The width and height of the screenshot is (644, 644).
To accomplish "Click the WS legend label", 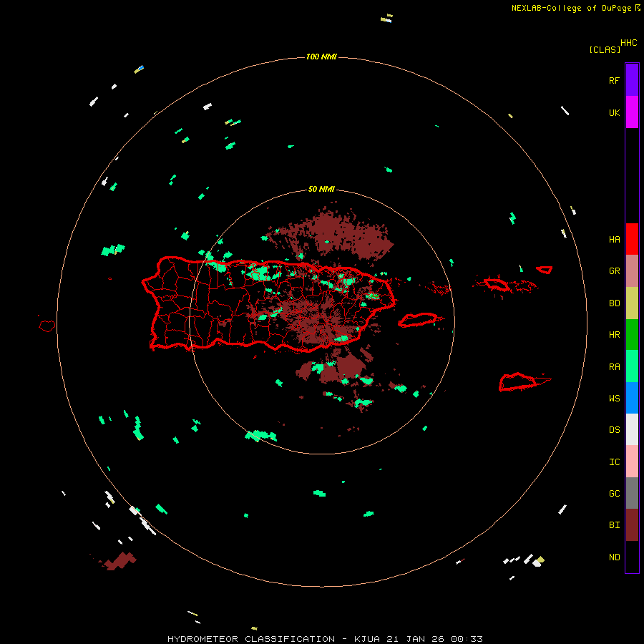I will click(614, 399).
